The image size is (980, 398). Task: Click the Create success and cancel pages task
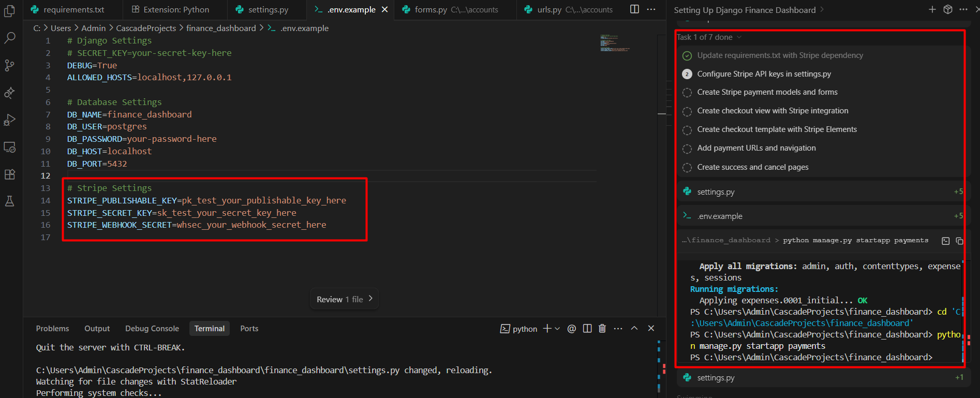pyautogui.click(x=753, y=167)
